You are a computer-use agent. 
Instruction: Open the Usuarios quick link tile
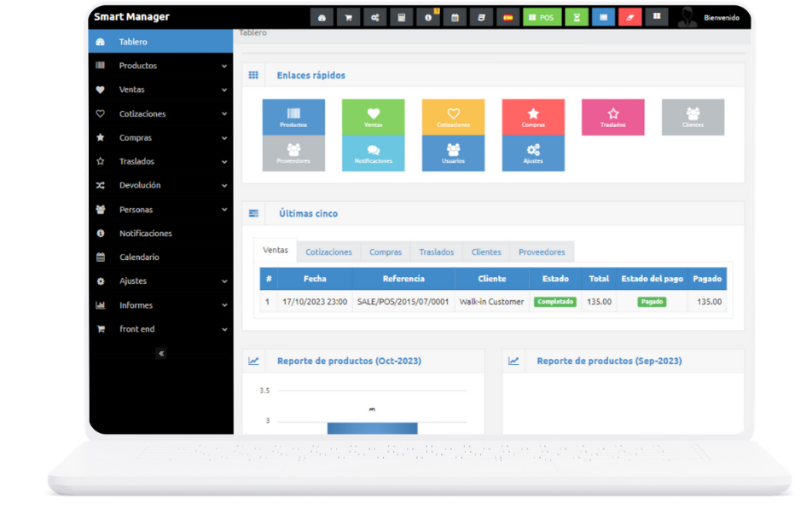(x=453, y=153)
